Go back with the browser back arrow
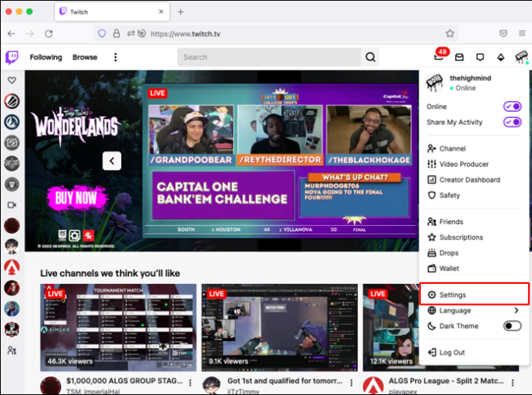 pos(12,34)
